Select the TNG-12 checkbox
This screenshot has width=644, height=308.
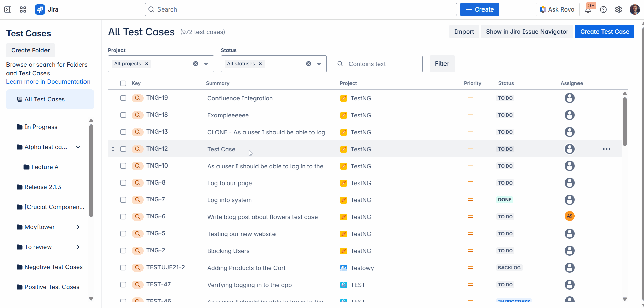click(x=123, y=149)
